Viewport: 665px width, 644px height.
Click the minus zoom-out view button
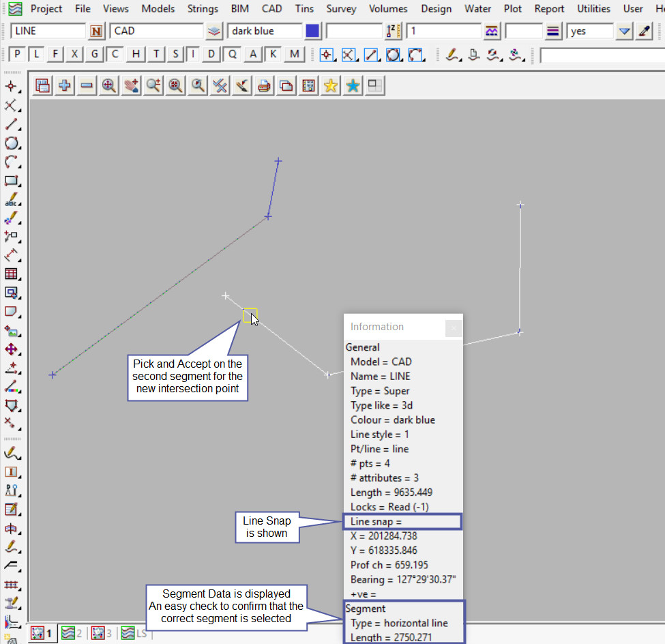[x=87, y=85]
